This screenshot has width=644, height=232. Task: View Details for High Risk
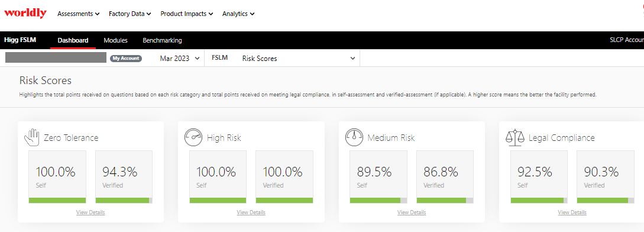point(251,212)
